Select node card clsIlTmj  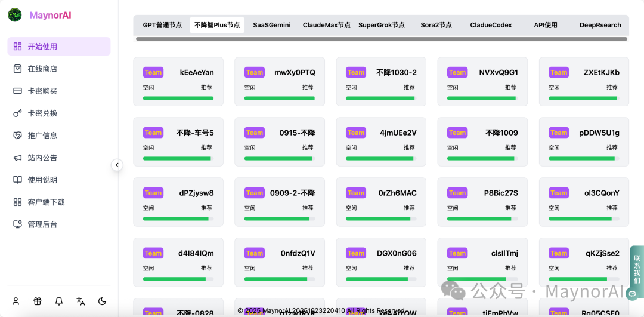482,262
